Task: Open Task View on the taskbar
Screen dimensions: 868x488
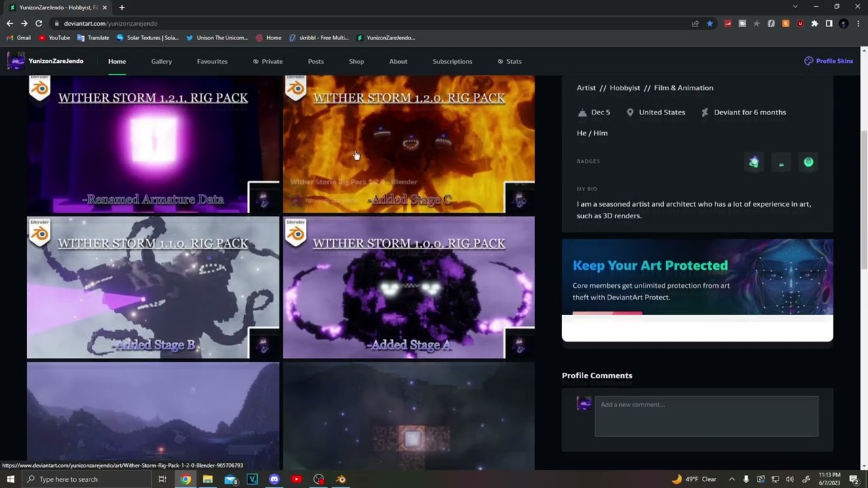Action: (x=163, y=479)
